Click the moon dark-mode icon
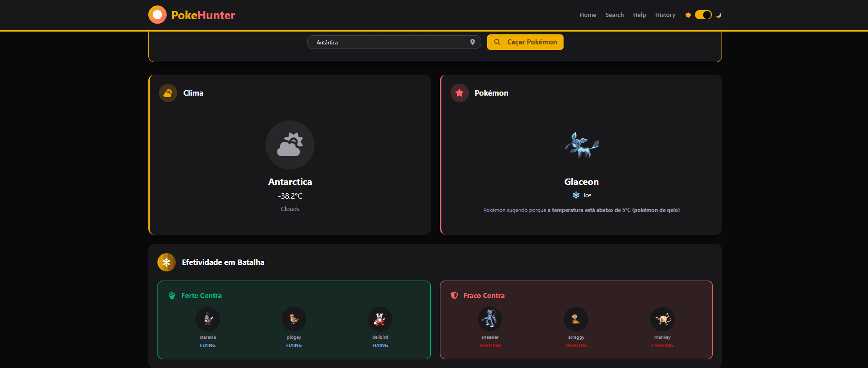The height and width of the screenshot is (368, 868). [719, 15]
